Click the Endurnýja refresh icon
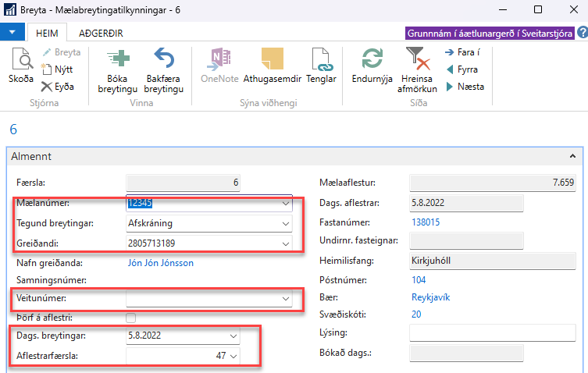The image size is (588, 373). click(x=372, y=59)
